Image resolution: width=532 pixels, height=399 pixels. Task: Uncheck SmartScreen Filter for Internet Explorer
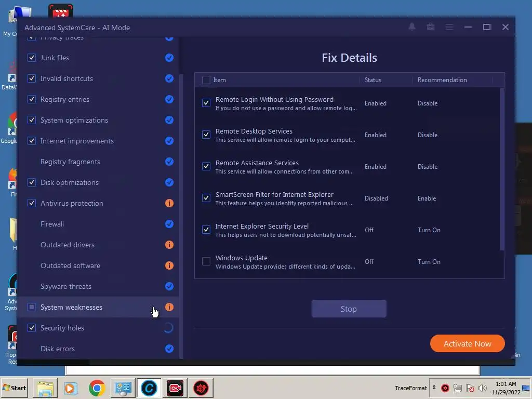206,198
